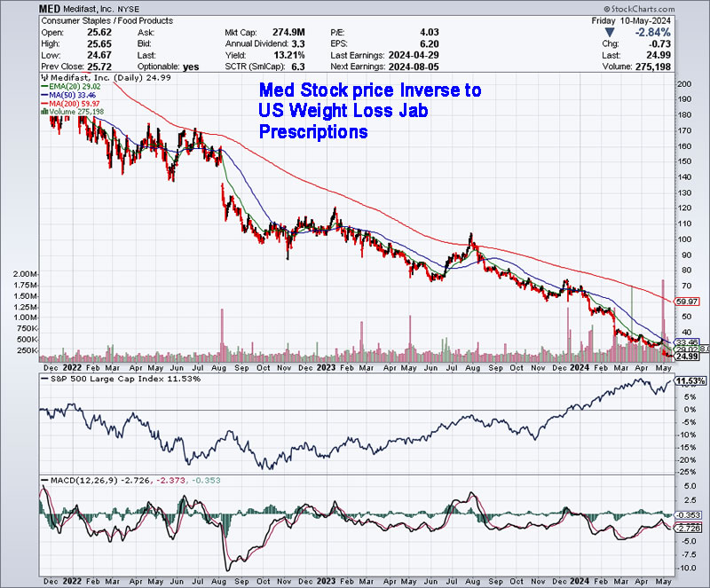Click the MED ticker symbol in header

50,9
